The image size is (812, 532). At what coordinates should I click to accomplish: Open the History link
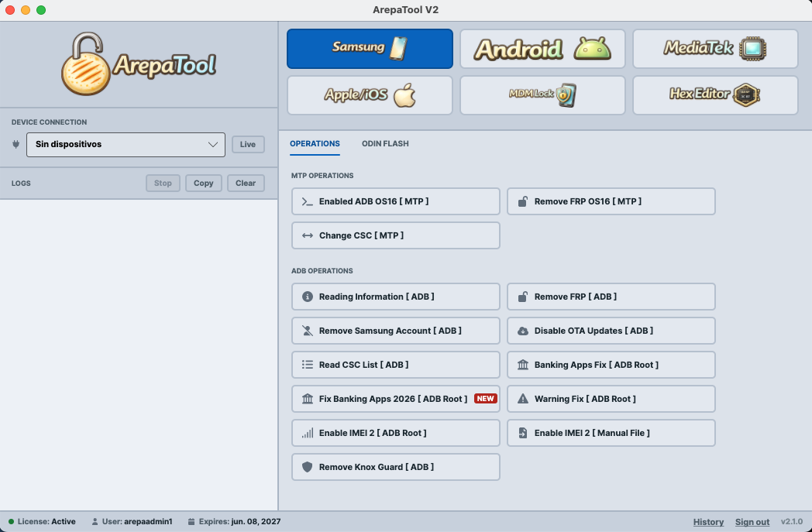click(x=708, y=522)
